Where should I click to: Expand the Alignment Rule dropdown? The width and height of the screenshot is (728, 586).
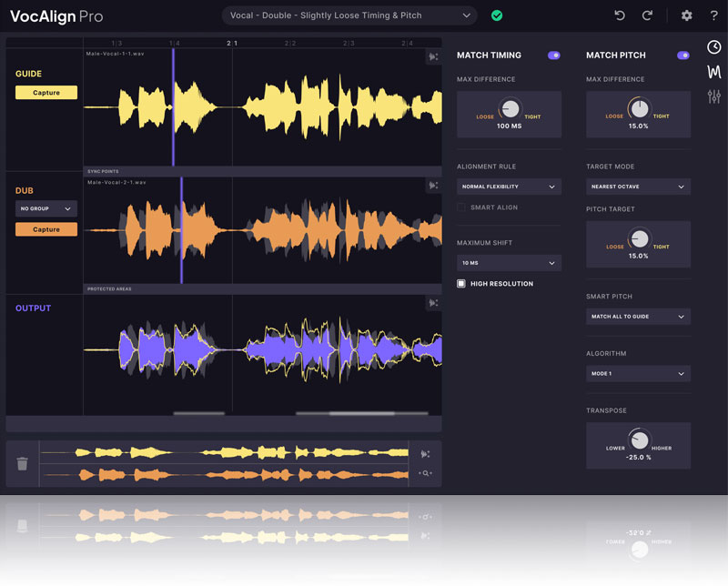pyautogui.click(x=509, y=187)
